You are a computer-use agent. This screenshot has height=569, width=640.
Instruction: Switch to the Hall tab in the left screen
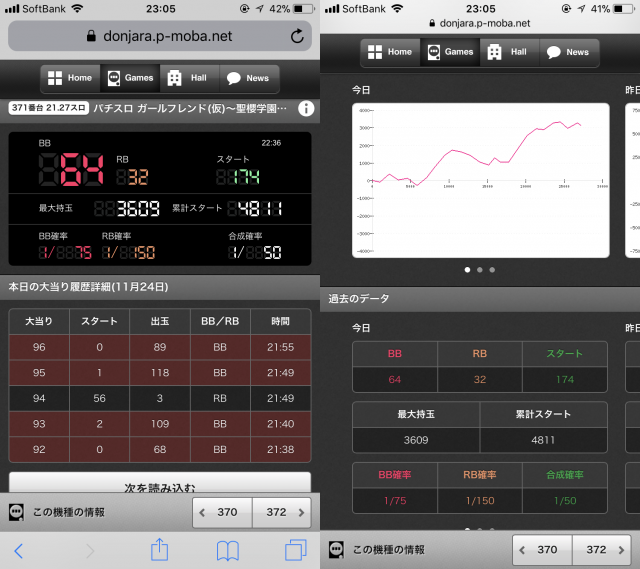pos(187,78)
